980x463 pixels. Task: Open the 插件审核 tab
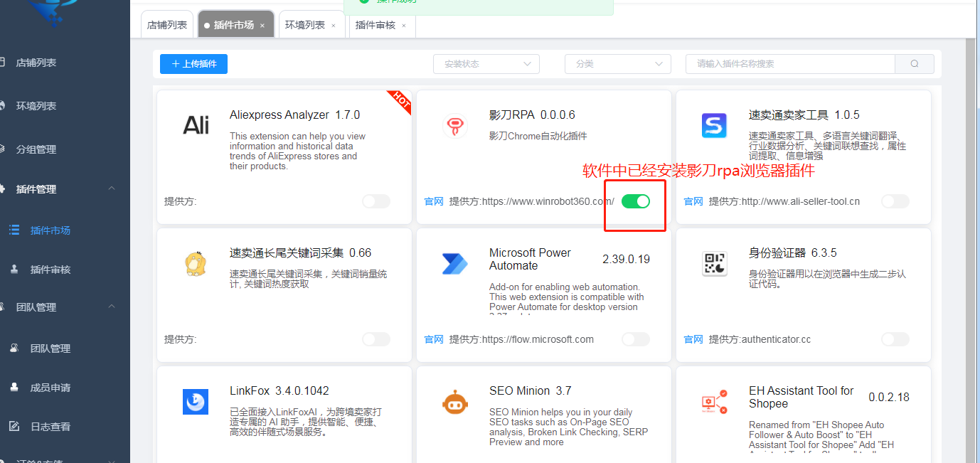point(375,25)
